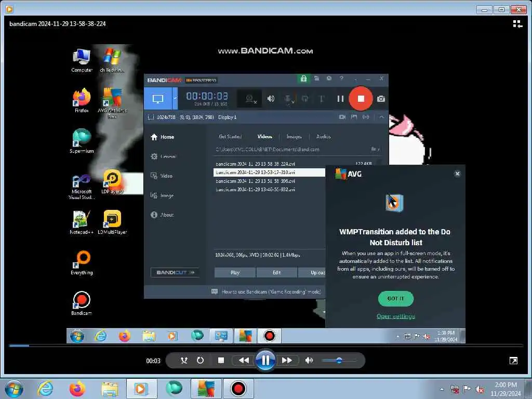Pause playback in Windows Media Player
Screen dimensions: 532x399
265,360
